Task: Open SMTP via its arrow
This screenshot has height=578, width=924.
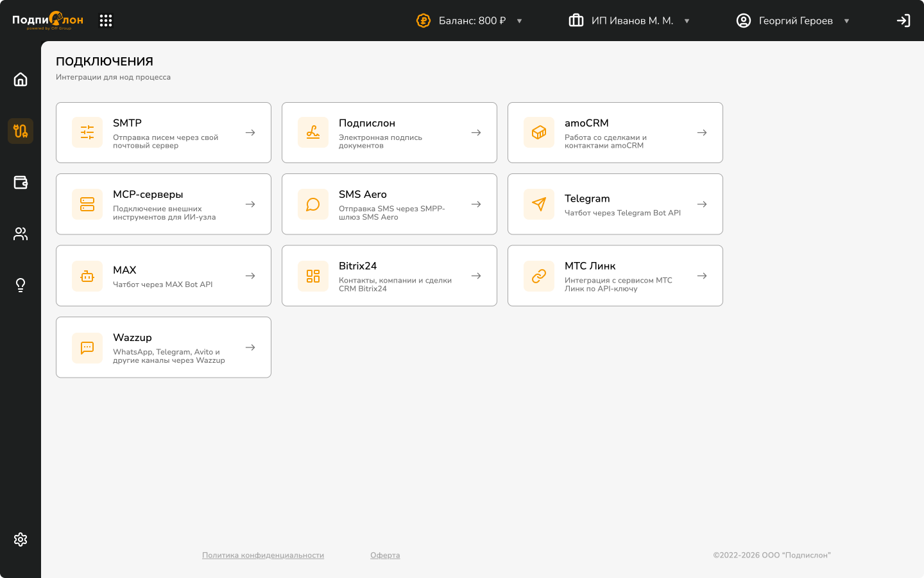Action: [x=250, y=132]
